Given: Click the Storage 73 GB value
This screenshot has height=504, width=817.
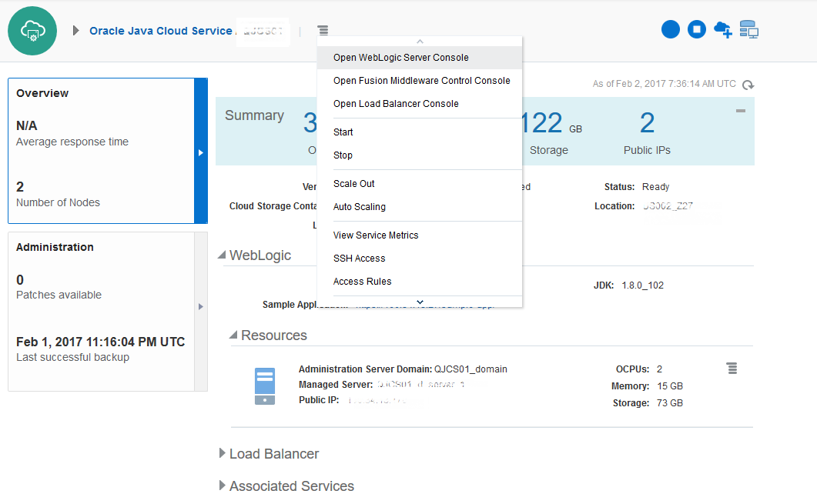Looking at the screenshot, I should (x=670, y=403).
